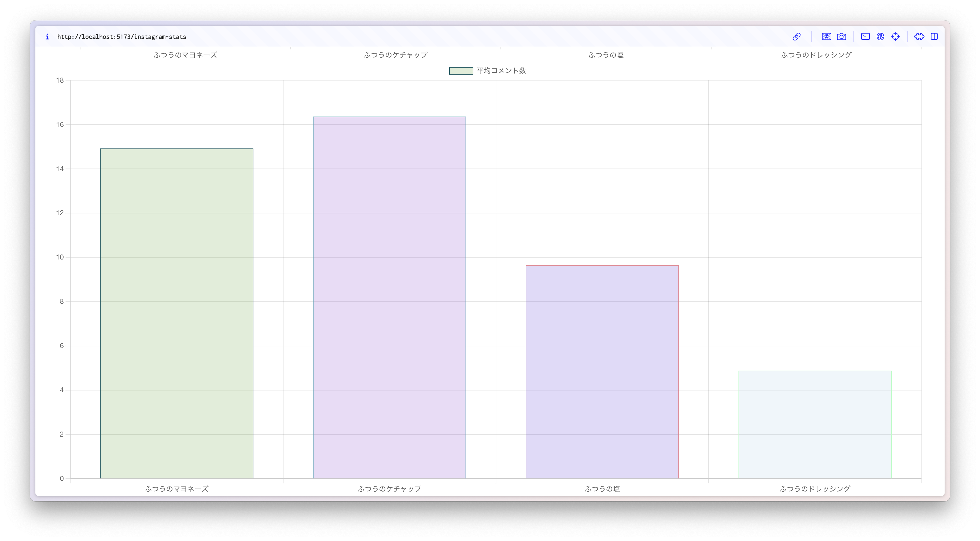The image size is (980, 541).
Task: Toggle the 平均コメント数 legend item
Action: click(501, 71)
